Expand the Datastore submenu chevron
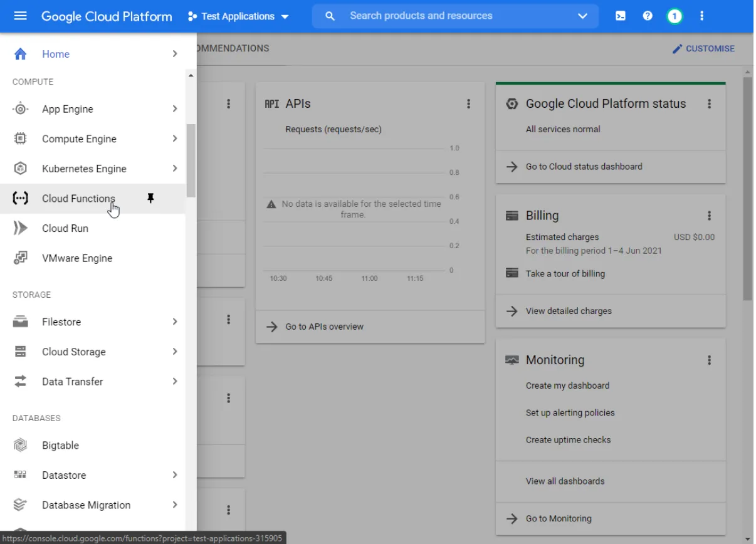Viewport: 756px width, 544px height. tap(175, 475)
